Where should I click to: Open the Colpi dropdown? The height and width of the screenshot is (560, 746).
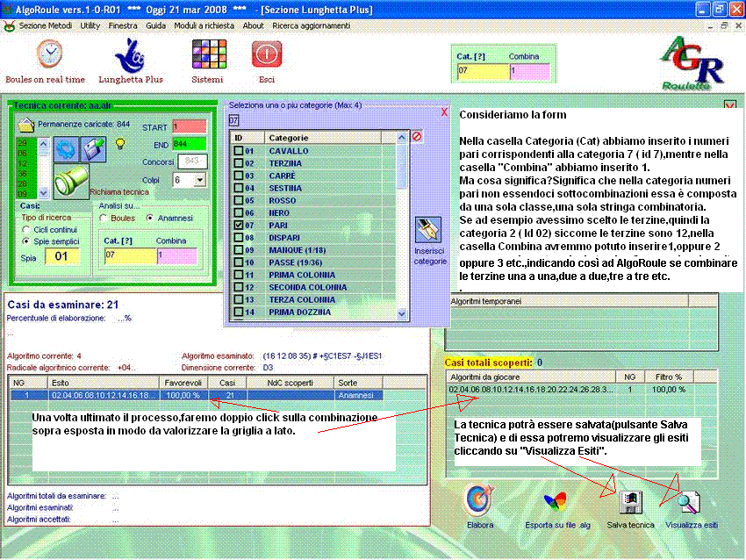click(200, 180)
